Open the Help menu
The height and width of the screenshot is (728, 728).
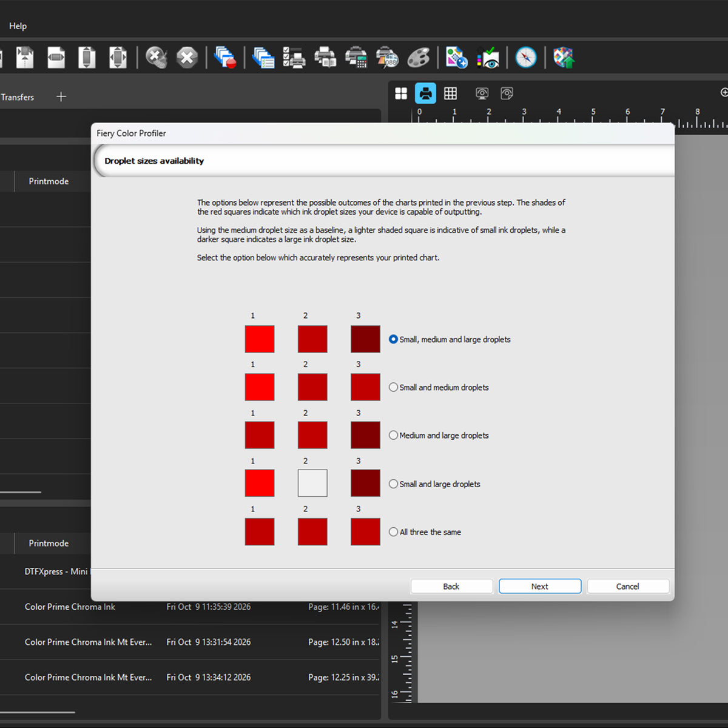18,26
